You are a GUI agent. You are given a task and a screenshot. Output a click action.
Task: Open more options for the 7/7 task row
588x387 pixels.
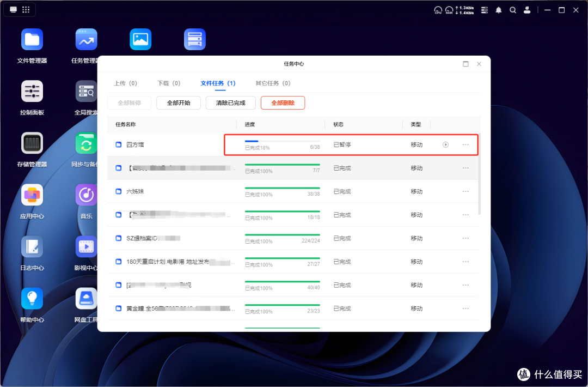point(465,168)
